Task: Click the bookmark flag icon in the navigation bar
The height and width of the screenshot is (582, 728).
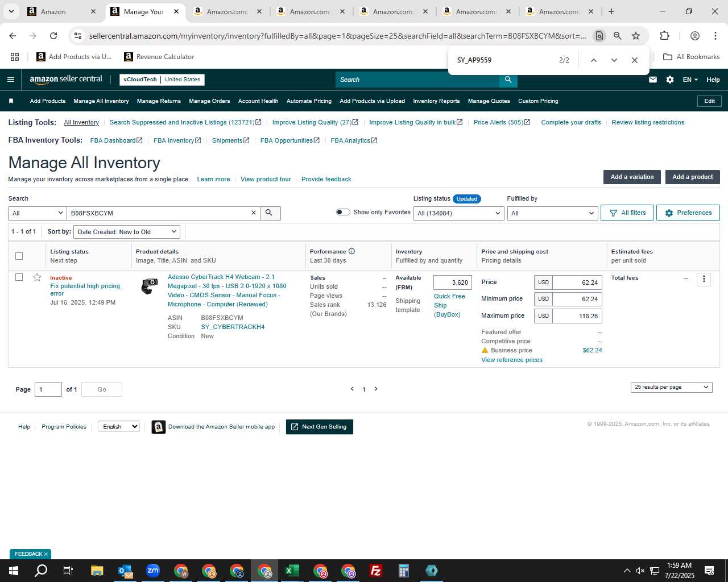Action: pyautogui.click(x=11, y=101)
